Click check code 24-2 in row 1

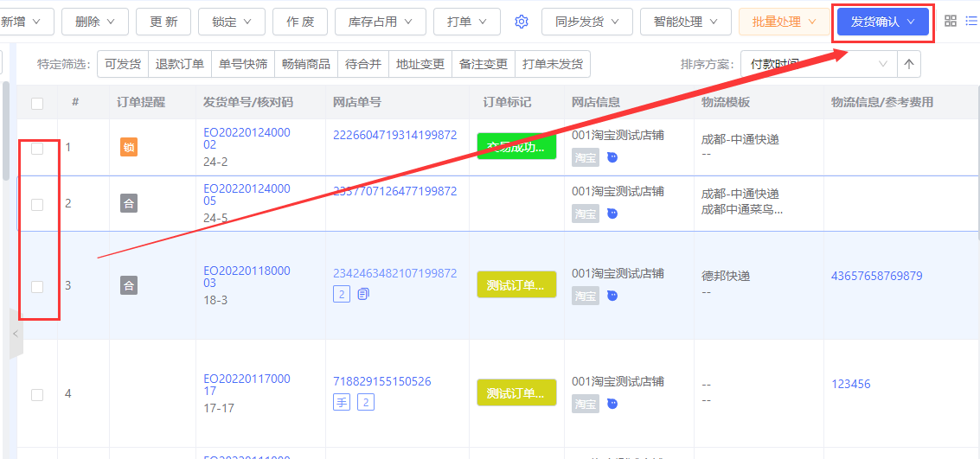coord(215,163)
